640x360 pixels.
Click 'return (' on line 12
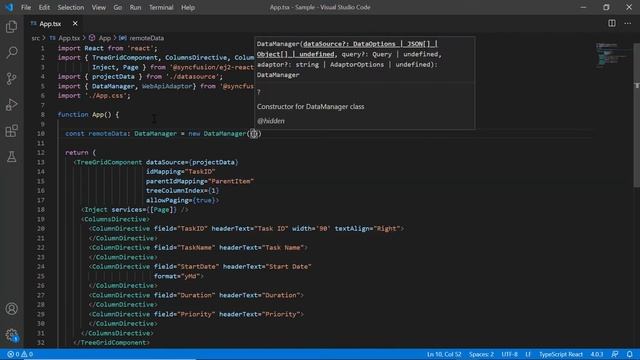[x=80, y=153]
